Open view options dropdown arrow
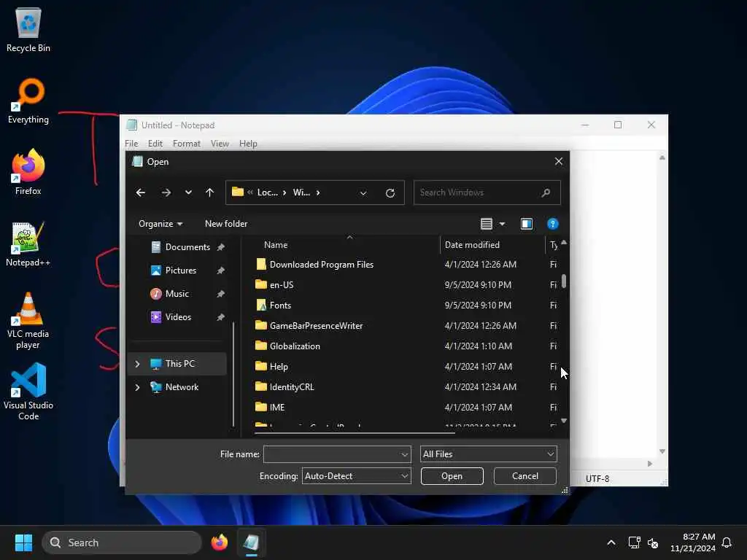The image size is (747, 560). 502,224
